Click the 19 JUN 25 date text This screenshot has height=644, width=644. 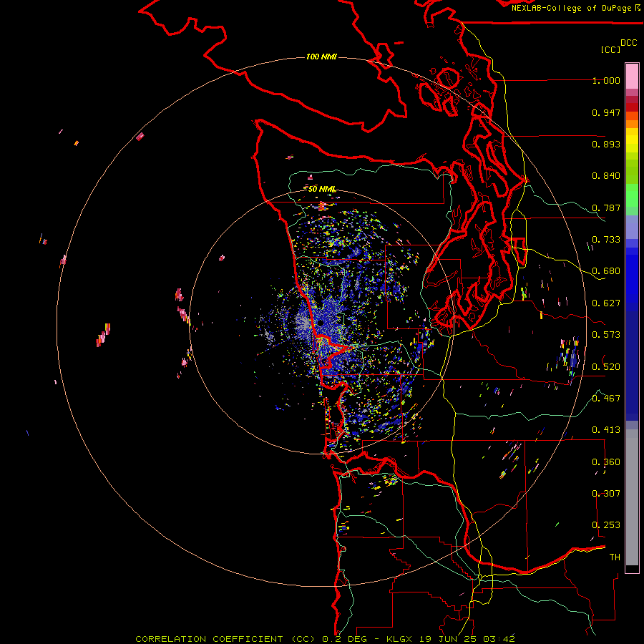coord(449,639)
